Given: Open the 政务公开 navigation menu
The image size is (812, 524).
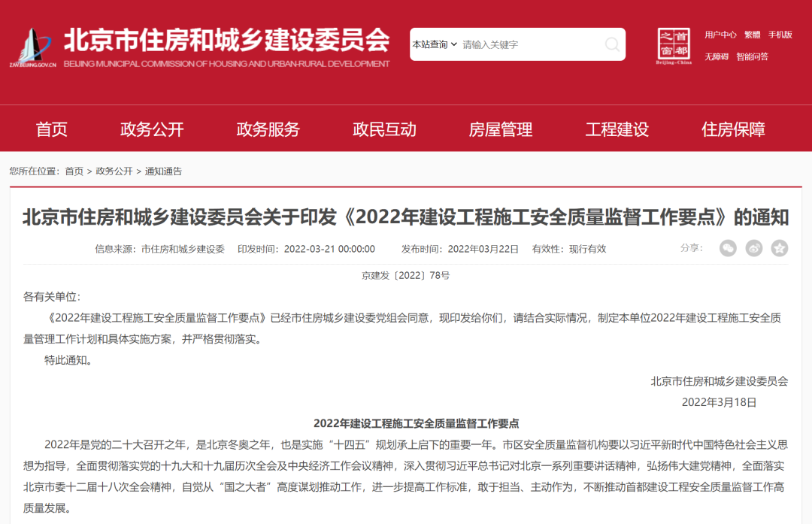Looking at the screenshot, I should pyautogui.click(x=152, y=129).
